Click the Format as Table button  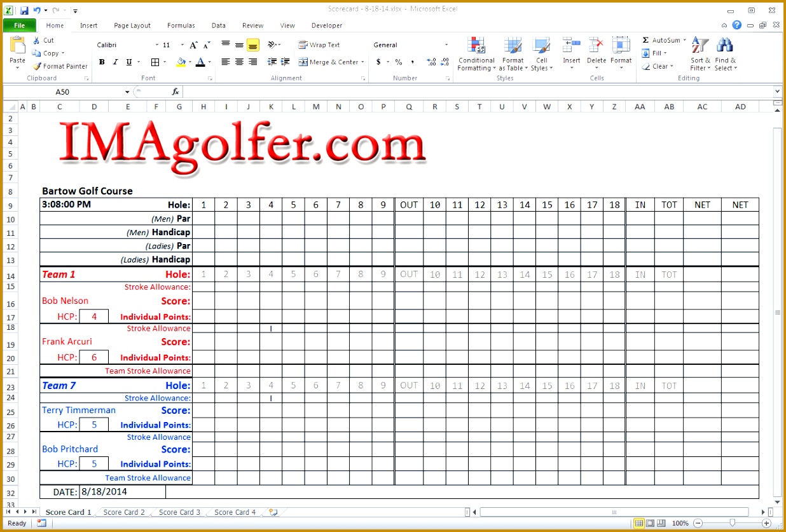pyautogui.click(x=513, y=53)
